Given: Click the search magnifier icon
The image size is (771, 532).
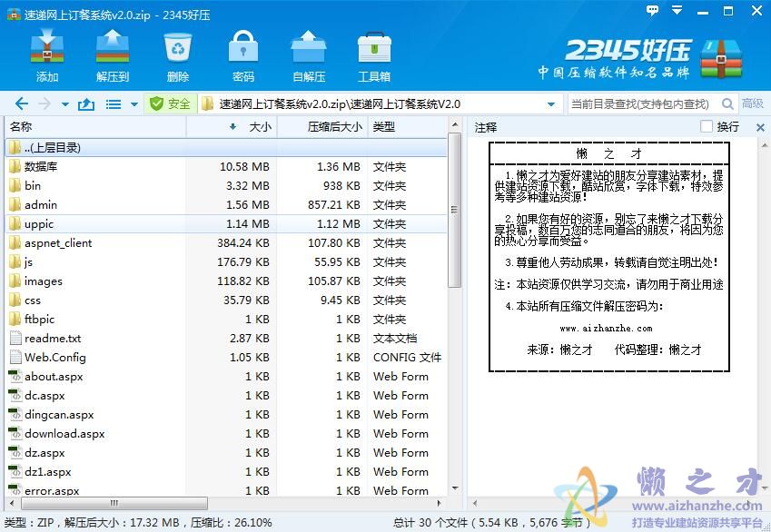Looking at the screenshot, I should tap(727, 103).
